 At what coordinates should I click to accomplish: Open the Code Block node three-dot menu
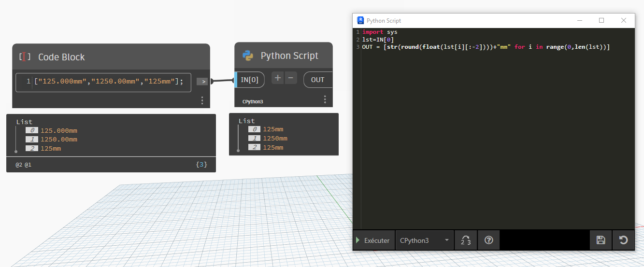tap(202, 100)
